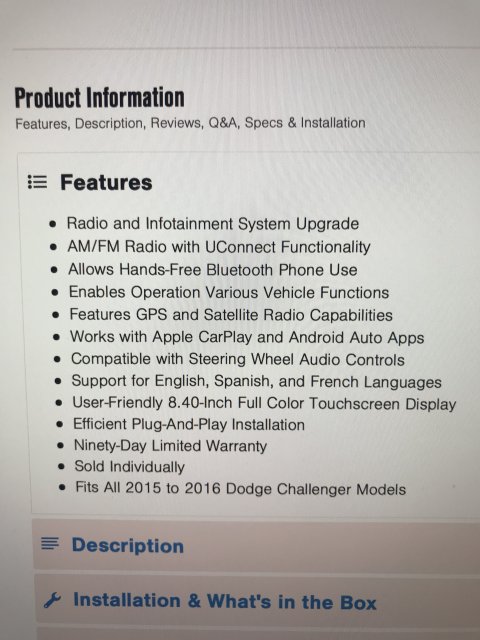The width and height of the screenshot is (480, 640).
Task: Click the Apple CarPlay and Android Auto line
Action: [247, 337]
